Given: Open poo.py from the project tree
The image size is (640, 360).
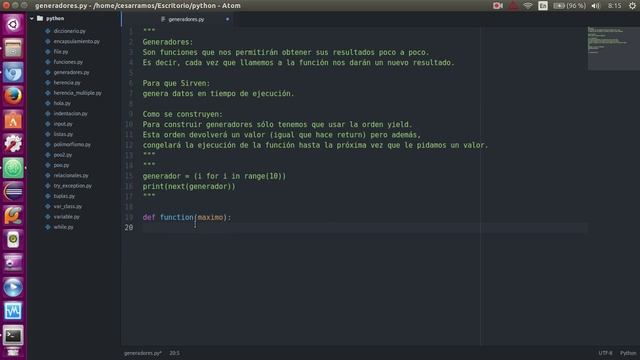Looking at the screenshot, I should click(x=61, y=165).
